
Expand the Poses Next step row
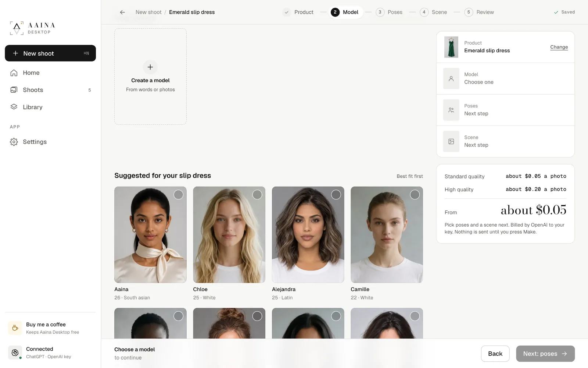[x=505, y=110]
